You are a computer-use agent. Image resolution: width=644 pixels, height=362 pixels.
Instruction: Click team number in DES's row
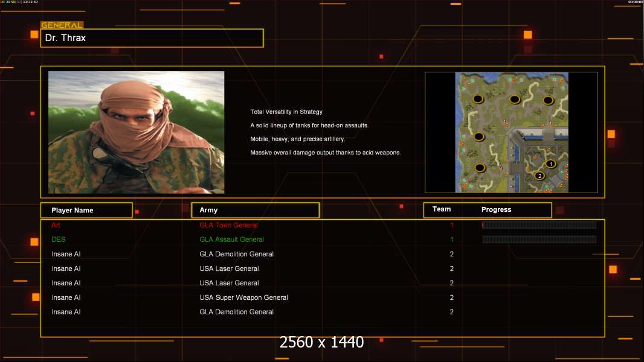click(452, 240)
